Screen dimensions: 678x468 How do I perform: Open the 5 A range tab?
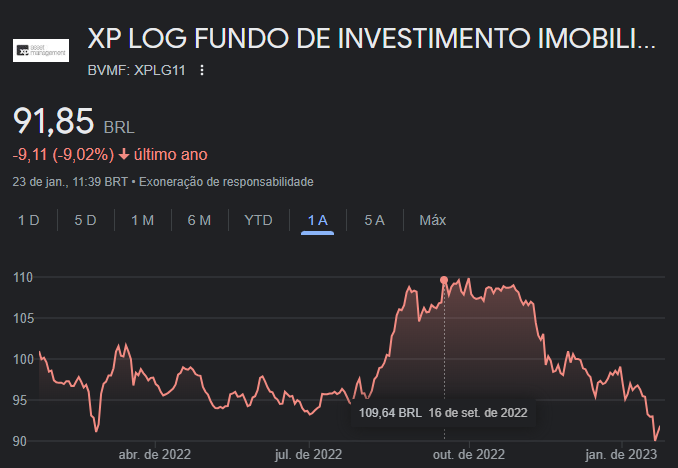point(374,220)
